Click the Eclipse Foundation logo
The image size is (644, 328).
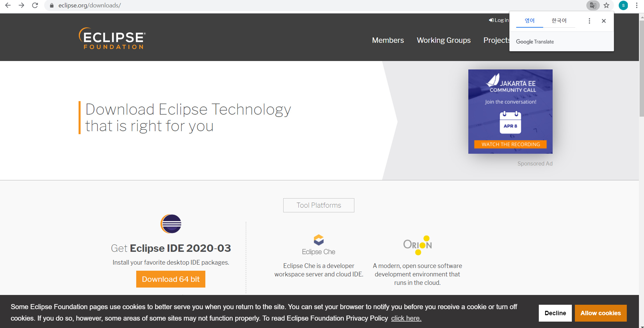coord(112,38)
